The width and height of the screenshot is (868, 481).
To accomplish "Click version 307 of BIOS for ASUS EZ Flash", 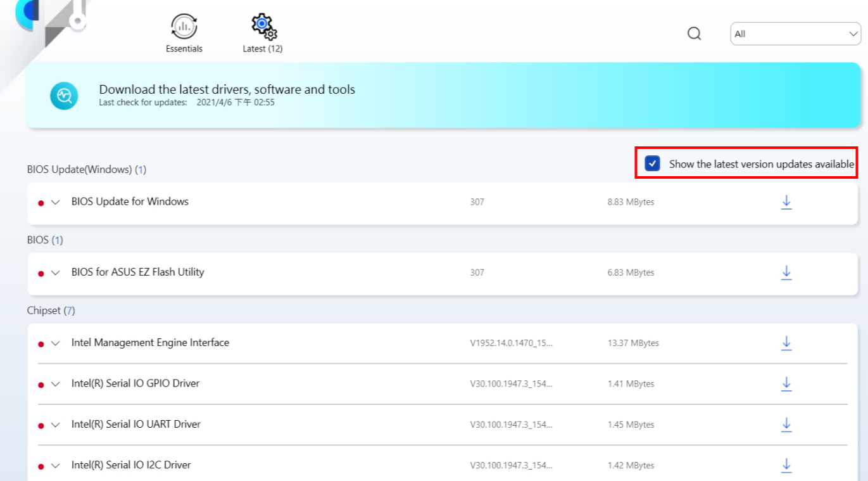I will (477, 273).
